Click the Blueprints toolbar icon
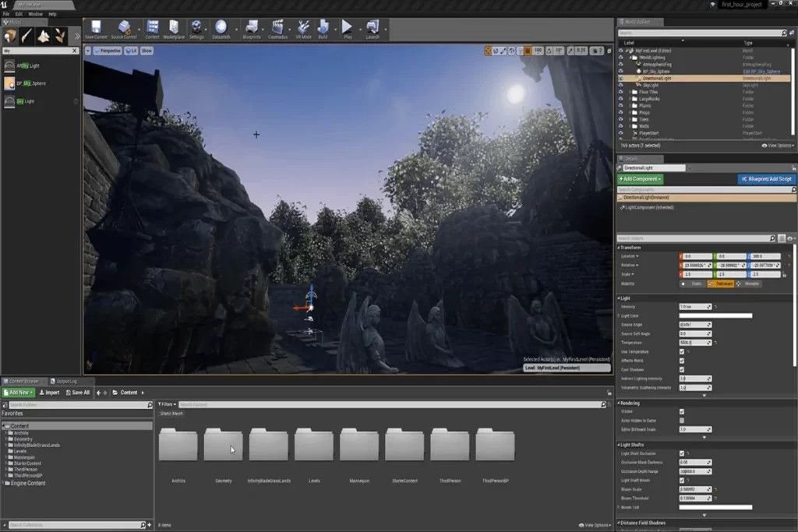The image size is (798, 532). click(x=252, y=29)
